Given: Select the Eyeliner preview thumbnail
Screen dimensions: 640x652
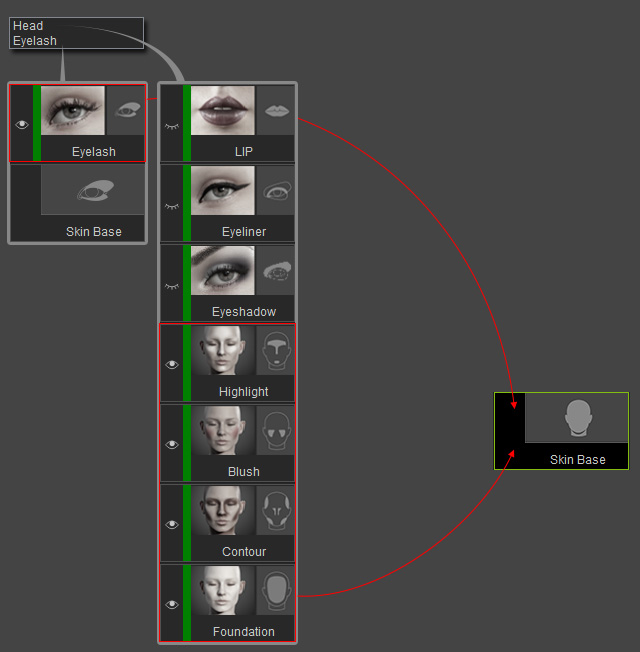Looking at the screenshot, I should [x=222, y=190].
